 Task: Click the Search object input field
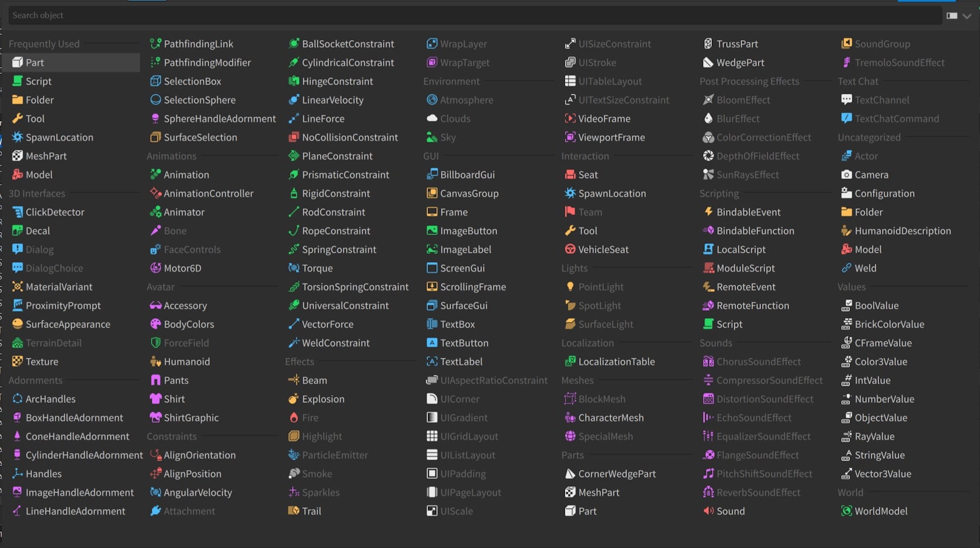472,15
